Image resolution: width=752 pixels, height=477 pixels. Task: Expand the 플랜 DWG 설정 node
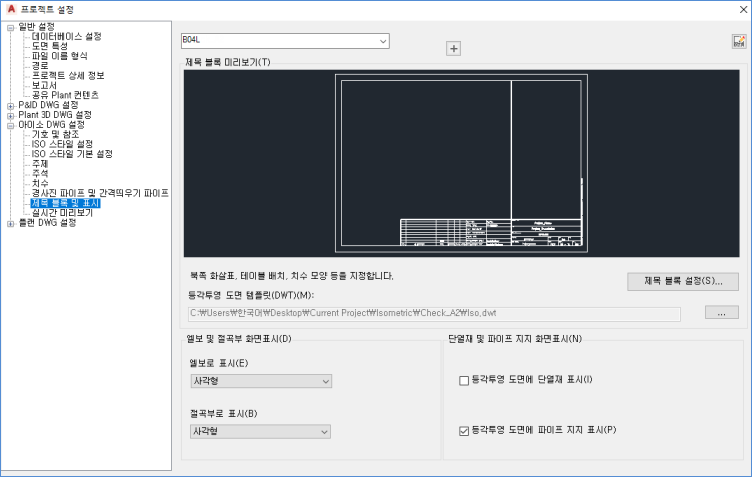point(11,223)
